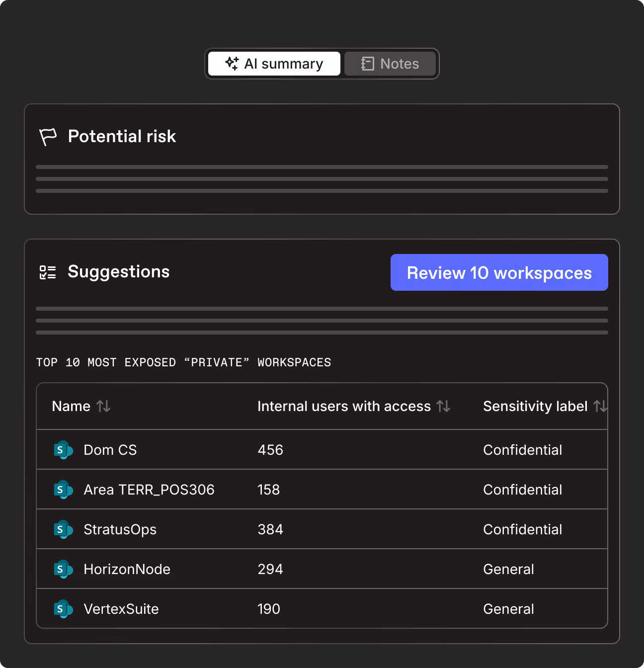Select the StratusOps workspace name
644x668 pixels.
[120, 529]
